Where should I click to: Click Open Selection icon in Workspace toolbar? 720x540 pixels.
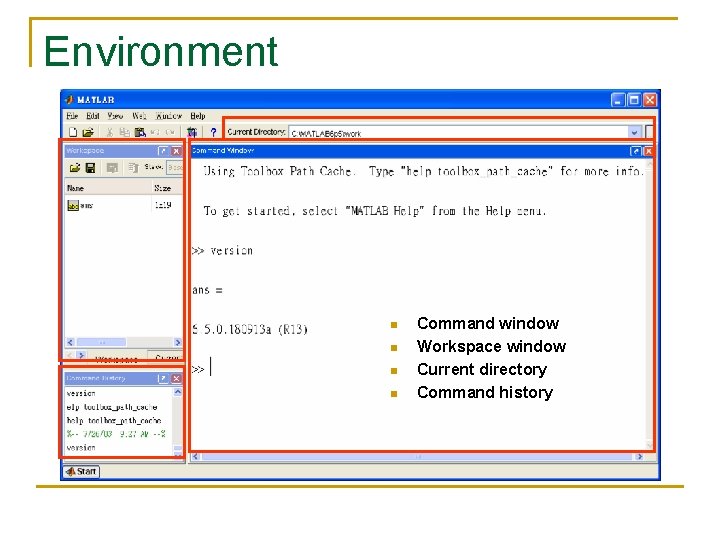(112, 168)
